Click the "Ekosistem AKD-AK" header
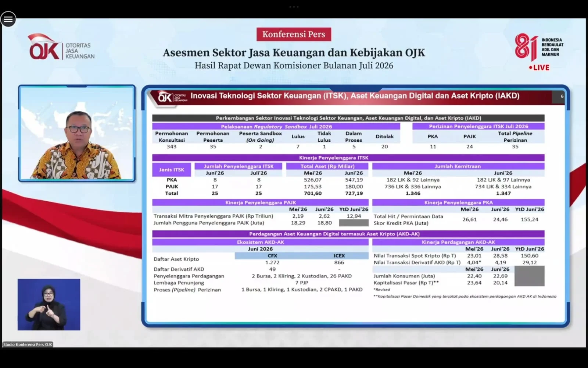This screenshot has width=588, height=368. (x=261, y=242)
